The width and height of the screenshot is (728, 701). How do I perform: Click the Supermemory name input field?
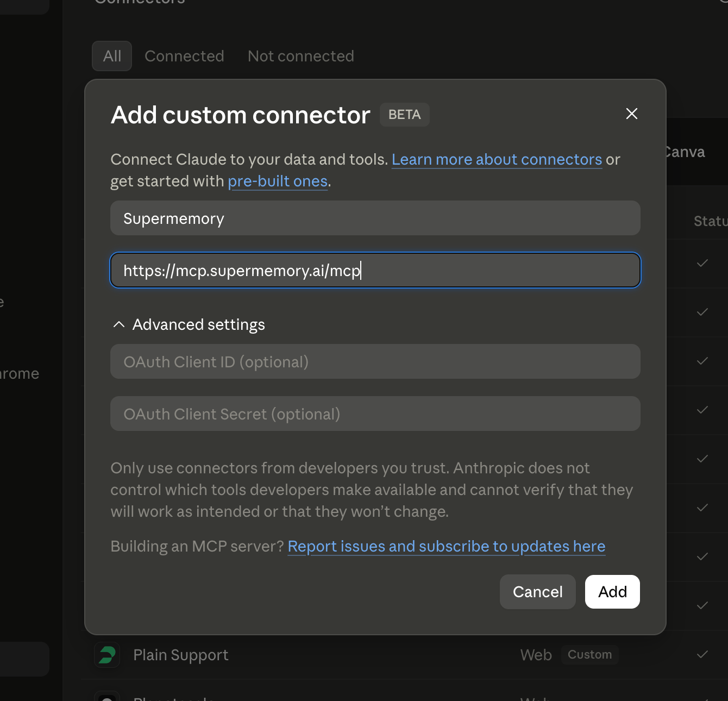click(x=375, y=218)
